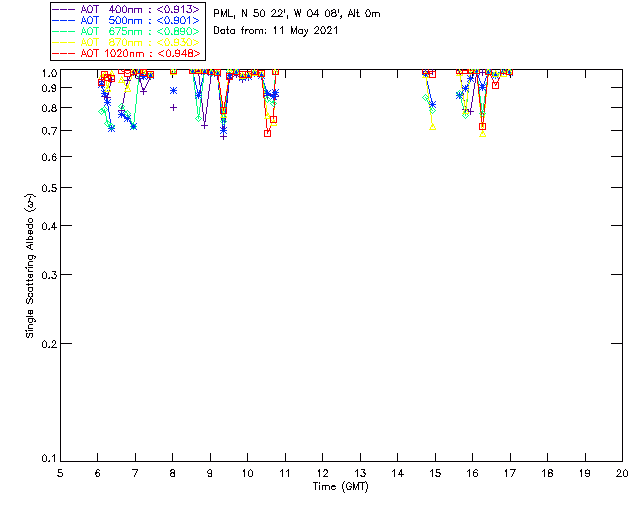Click the 'Time (GMT)' x-axis title
This screenshot has width=640, height=512.
(340, 486)
